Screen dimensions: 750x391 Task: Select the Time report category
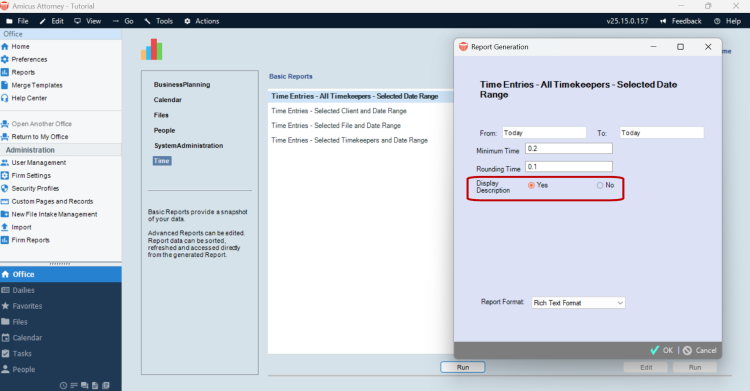[x=162, y=161]
